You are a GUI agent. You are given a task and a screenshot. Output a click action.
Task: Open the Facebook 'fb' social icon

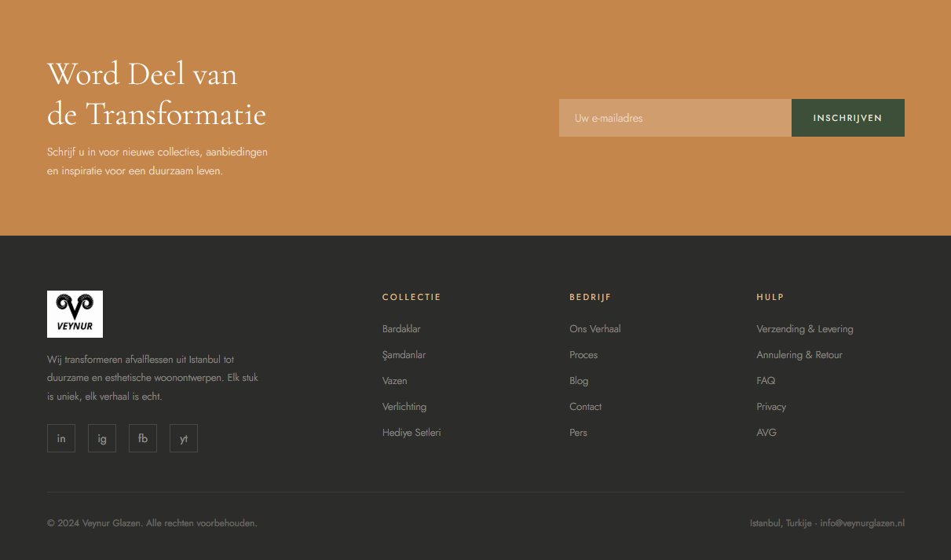coord(143,438)
